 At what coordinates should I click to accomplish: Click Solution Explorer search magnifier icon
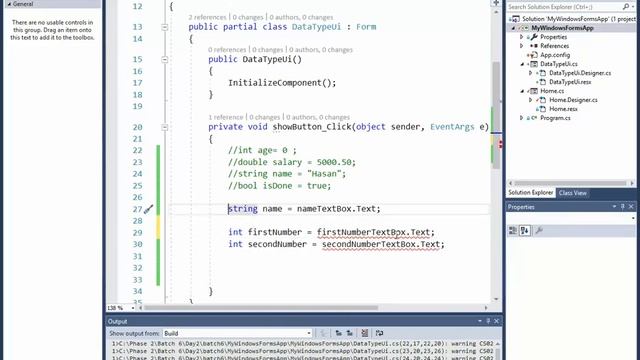(625, 7)
